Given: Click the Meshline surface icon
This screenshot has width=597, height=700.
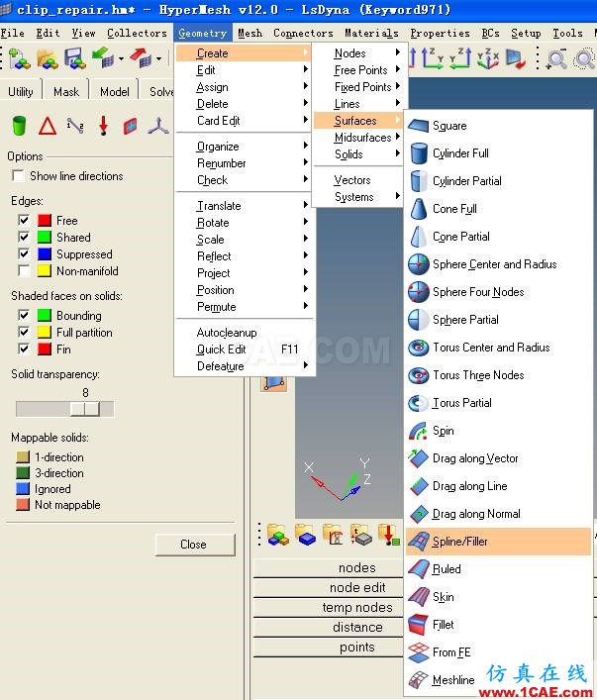Looking at the screenshot, I should pos(419,679).
